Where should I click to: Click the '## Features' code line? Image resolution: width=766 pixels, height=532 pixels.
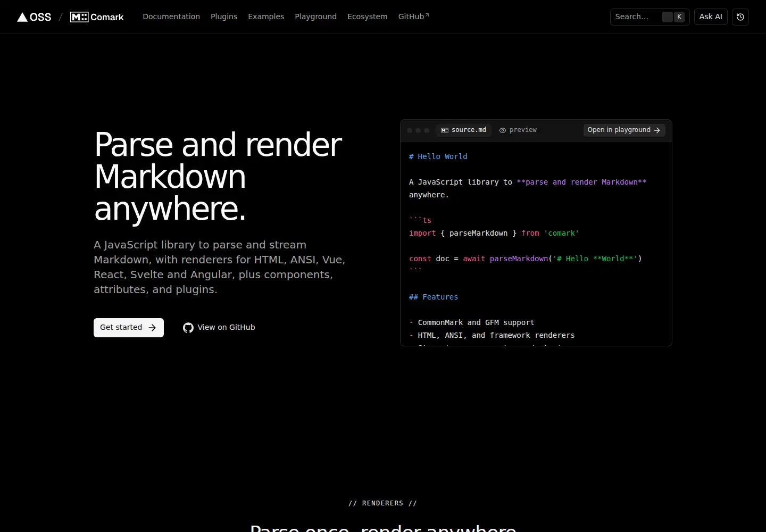click(x=434, y=297)
